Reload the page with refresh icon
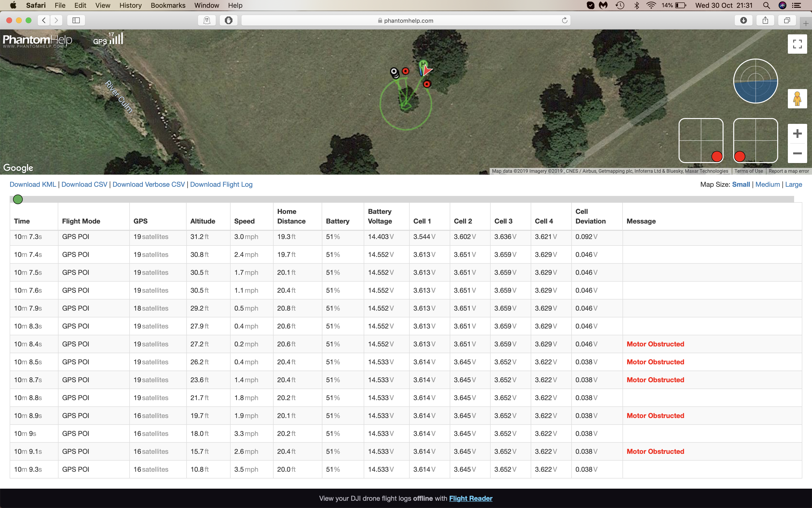 click(565, 21)
